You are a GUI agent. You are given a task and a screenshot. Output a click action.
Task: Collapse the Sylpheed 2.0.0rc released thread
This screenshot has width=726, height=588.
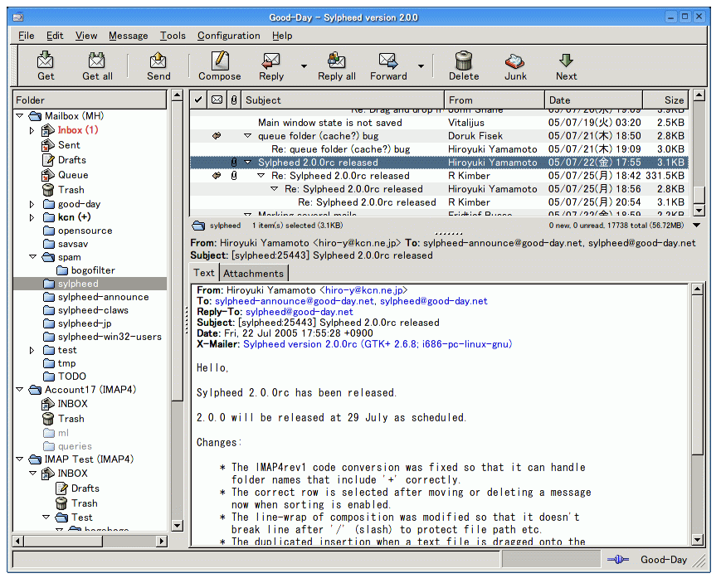(248, 163)
